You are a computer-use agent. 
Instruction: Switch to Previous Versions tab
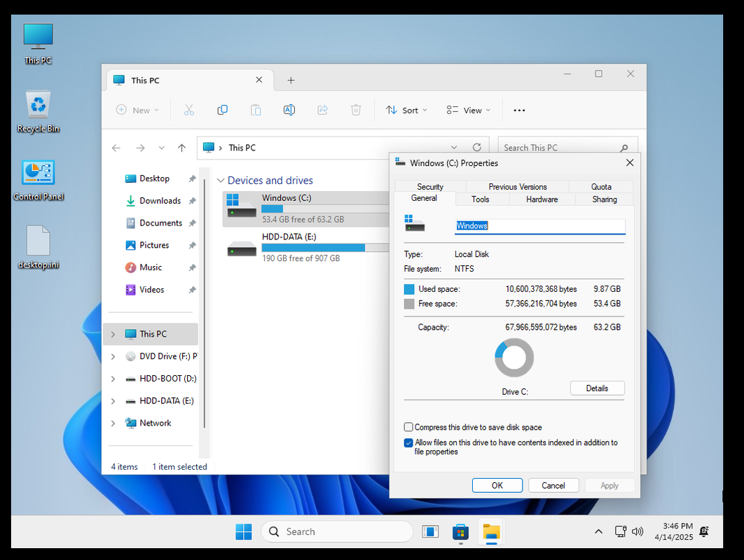[x=518, y=187]
